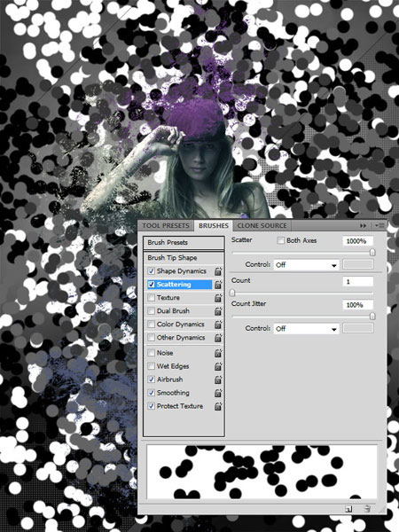
Task: Switch to the Tool Presets tab
Action: tap(166, 225)
